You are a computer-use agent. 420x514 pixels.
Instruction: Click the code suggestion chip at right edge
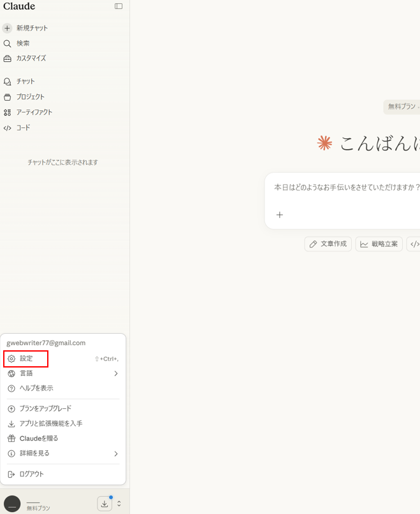[414, 244]
